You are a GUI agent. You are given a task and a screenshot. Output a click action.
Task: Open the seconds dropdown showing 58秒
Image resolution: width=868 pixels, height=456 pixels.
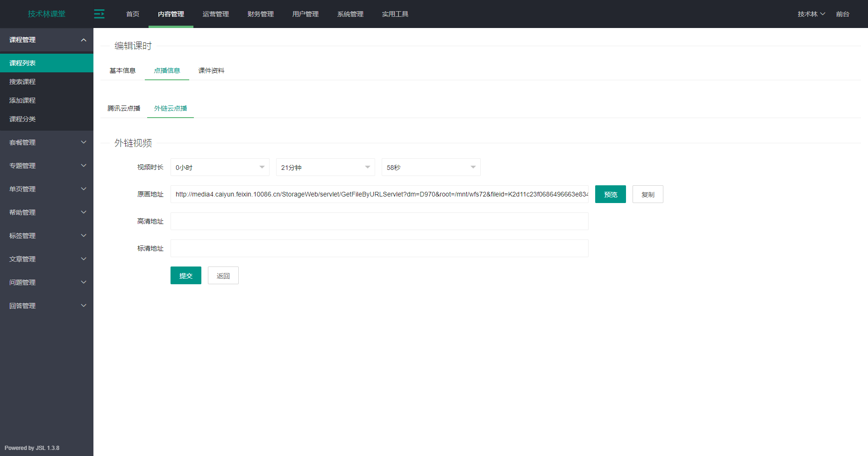[431, 167]
